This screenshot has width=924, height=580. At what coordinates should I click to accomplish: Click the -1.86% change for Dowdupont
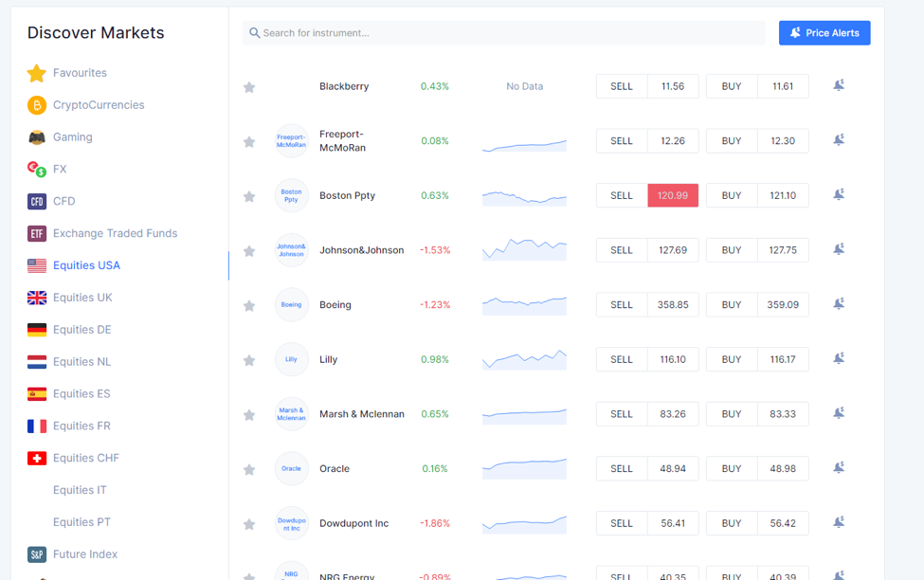(x=435, y=523)
